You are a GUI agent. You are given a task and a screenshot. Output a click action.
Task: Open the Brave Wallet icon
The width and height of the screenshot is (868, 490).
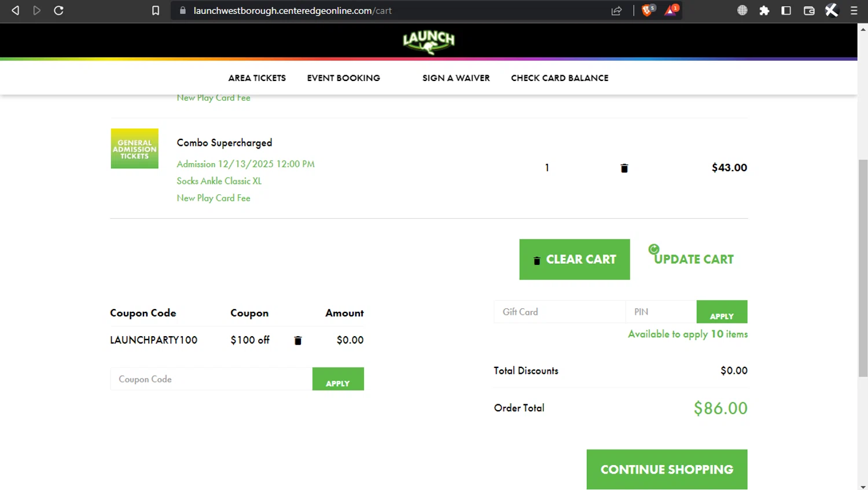[x=809, y=10]
